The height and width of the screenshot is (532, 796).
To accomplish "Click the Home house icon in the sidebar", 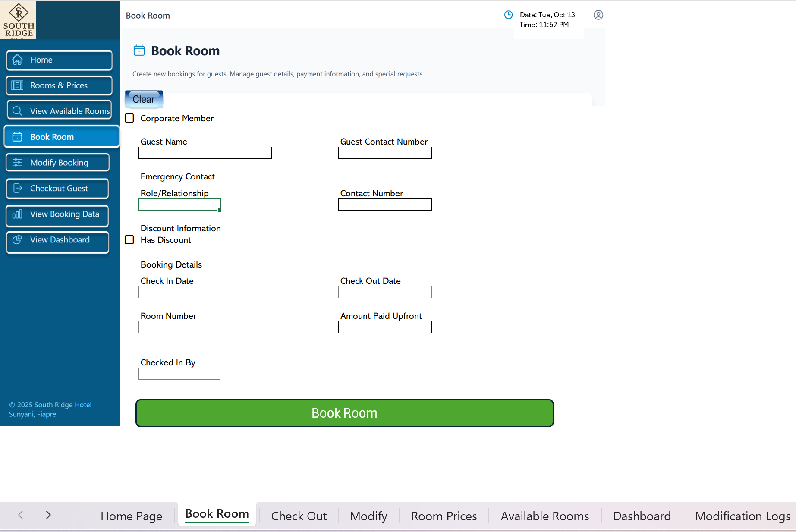I will 17,60.
